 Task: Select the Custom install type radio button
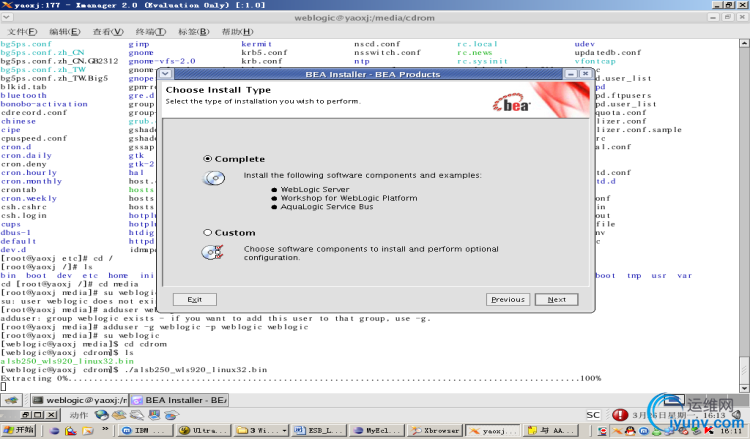coord(208,232)
